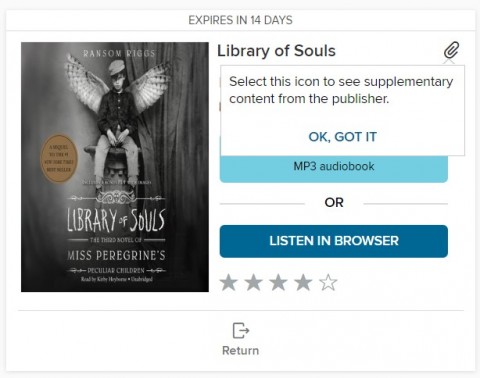The height and width of the screenshot is (378, 480).
Task: Click the Library of Souls title heading
Action: pyautogui.click(x=276, y=51)
